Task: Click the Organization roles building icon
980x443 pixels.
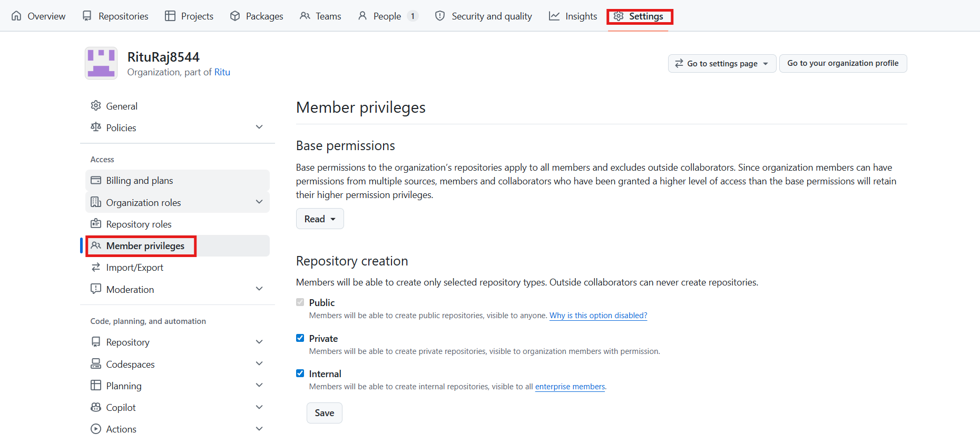Action: [x=96, y=202]
